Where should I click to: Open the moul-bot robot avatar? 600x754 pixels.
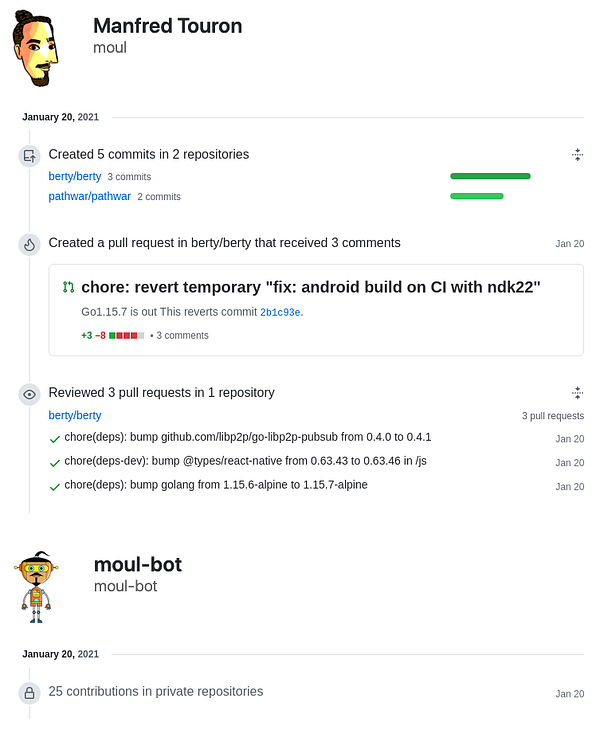tap(36, 587)
